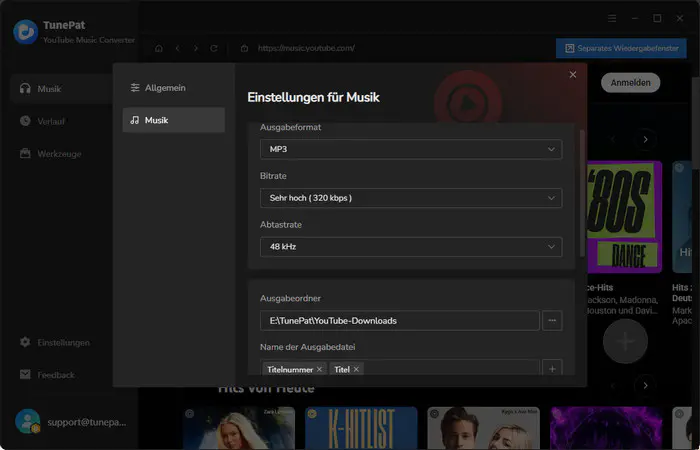This screenshot has height=450, width=700.
Task: Select the Musik settings tab in dialog
Action: click(174, 120)
